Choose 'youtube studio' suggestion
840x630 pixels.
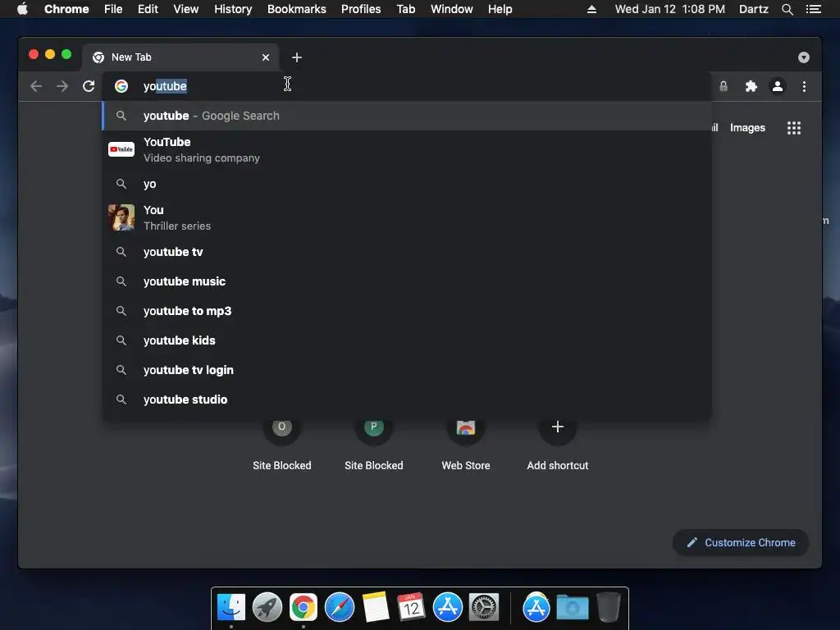[407, 399]
